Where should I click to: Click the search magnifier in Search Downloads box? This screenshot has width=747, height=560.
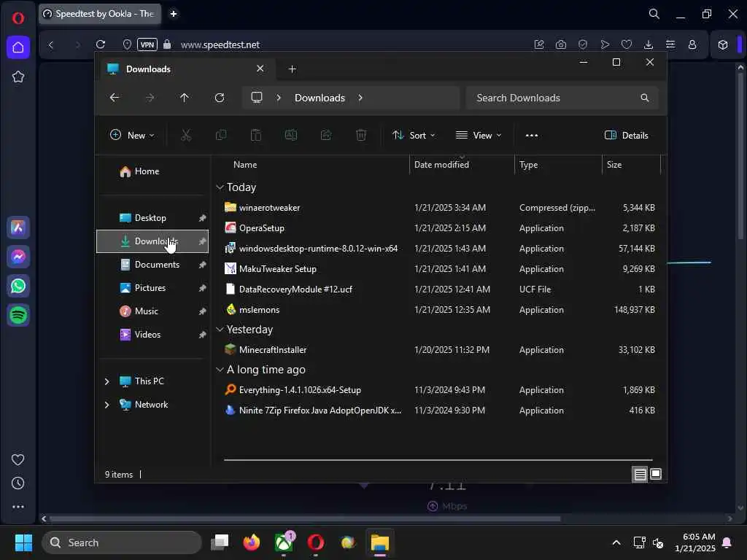pos(645,98)
